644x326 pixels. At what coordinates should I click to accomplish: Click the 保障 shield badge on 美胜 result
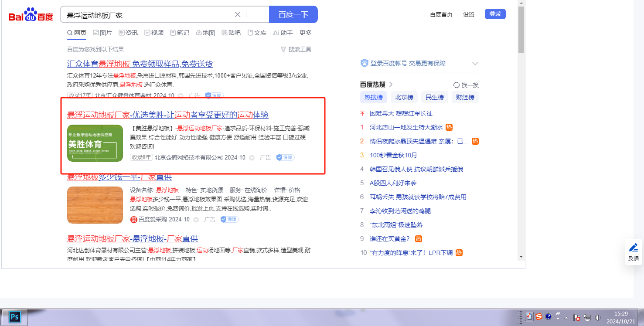(285, 157)
